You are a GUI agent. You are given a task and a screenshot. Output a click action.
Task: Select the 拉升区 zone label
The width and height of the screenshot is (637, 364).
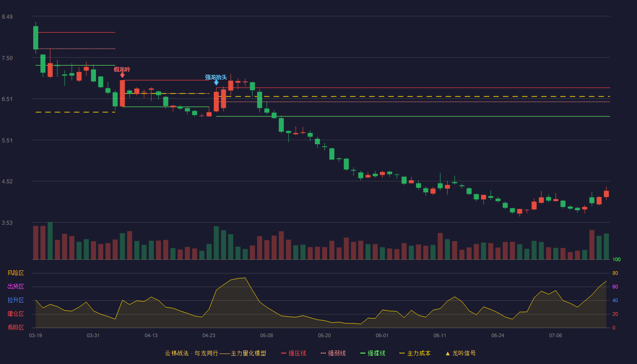(x=15, y=300)
